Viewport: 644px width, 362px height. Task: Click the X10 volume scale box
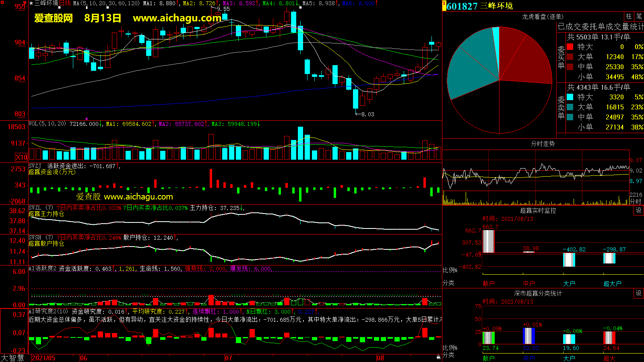(x=21, y=157)
